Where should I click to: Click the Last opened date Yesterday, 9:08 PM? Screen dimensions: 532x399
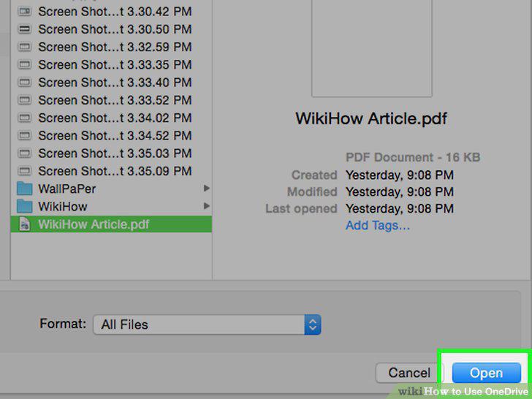tap(400, 208)
